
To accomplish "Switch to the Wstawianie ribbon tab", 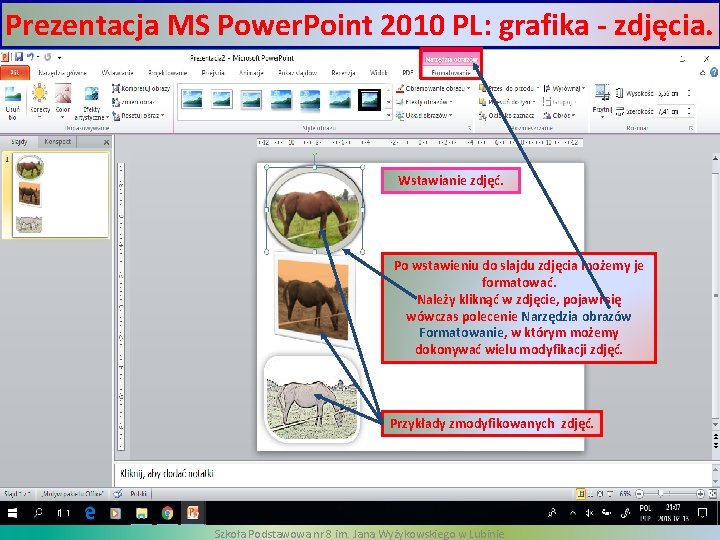I will click(118, 73).
